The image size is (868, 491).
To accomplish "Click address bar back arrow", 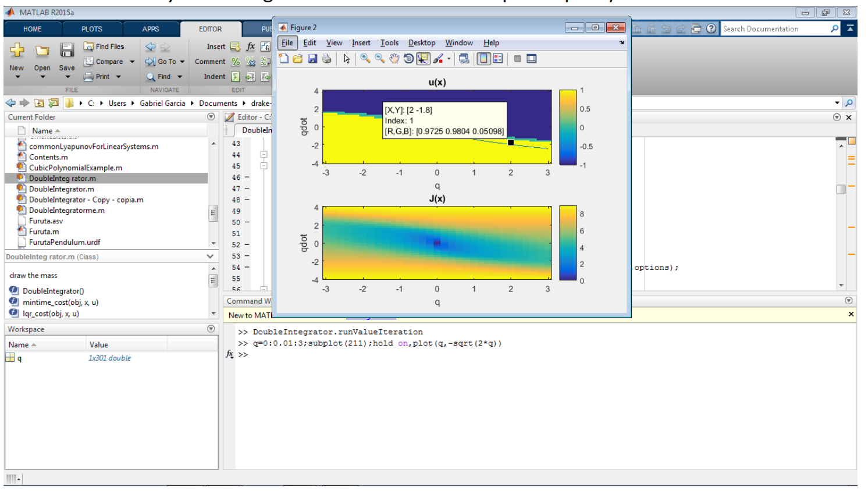I will coord(10,103).
